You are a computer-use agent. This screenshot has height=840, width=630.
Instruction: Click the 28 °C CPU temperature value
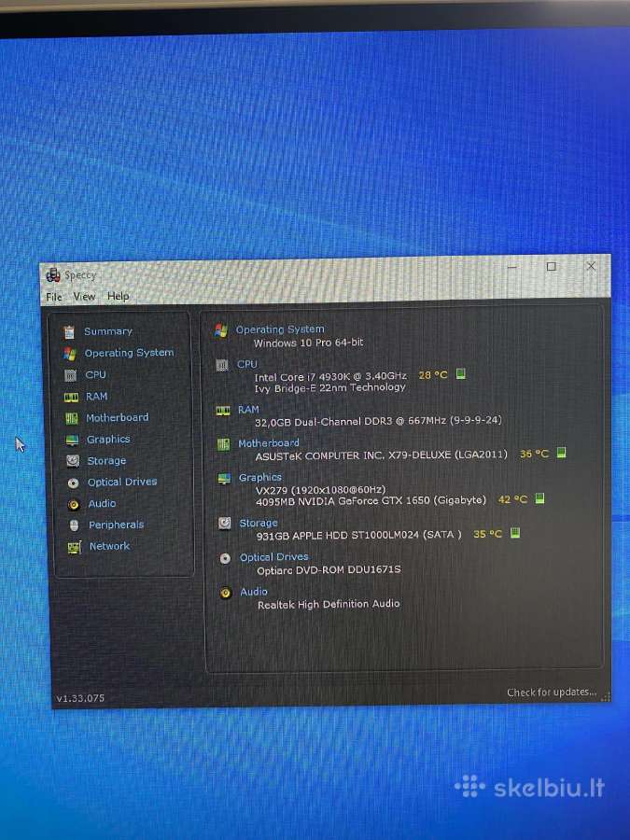click(433, 375)
